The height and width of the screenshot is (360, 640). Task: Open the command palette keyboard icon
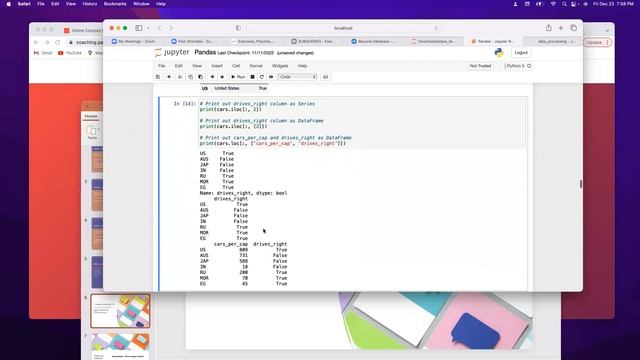[x=325, y=77]
